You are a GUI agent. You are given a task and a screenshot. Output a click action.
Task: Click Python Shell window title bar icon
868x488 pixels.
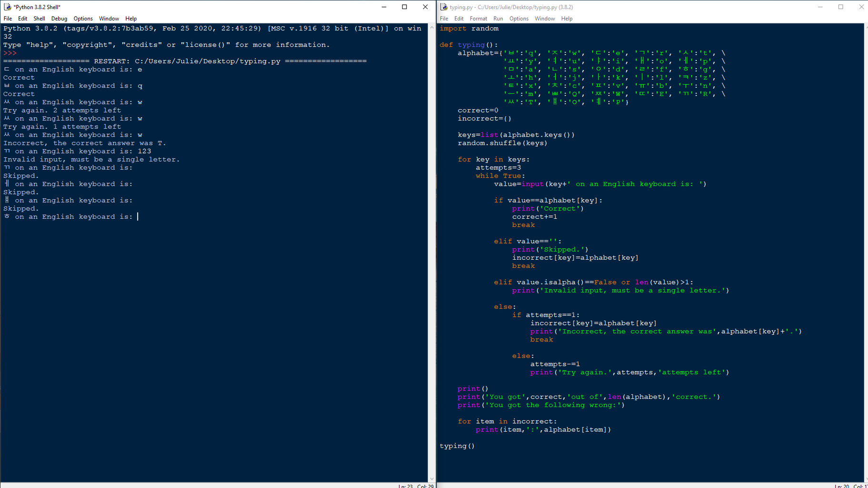coord(7,7)
